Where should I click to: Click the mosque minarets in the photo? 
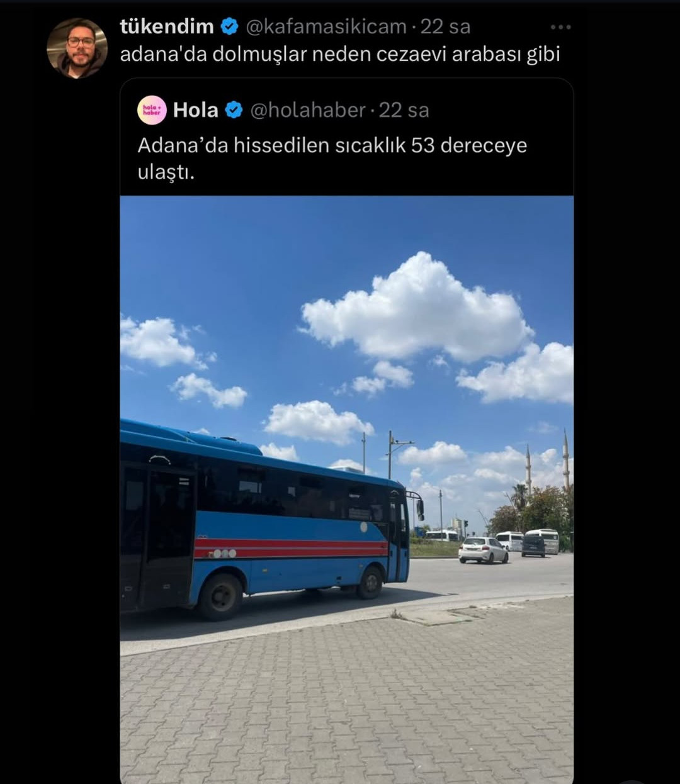click(547, 462)
